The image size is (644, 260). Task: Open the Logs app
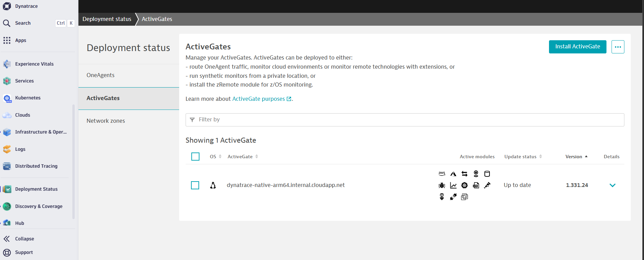pos(20,149)
